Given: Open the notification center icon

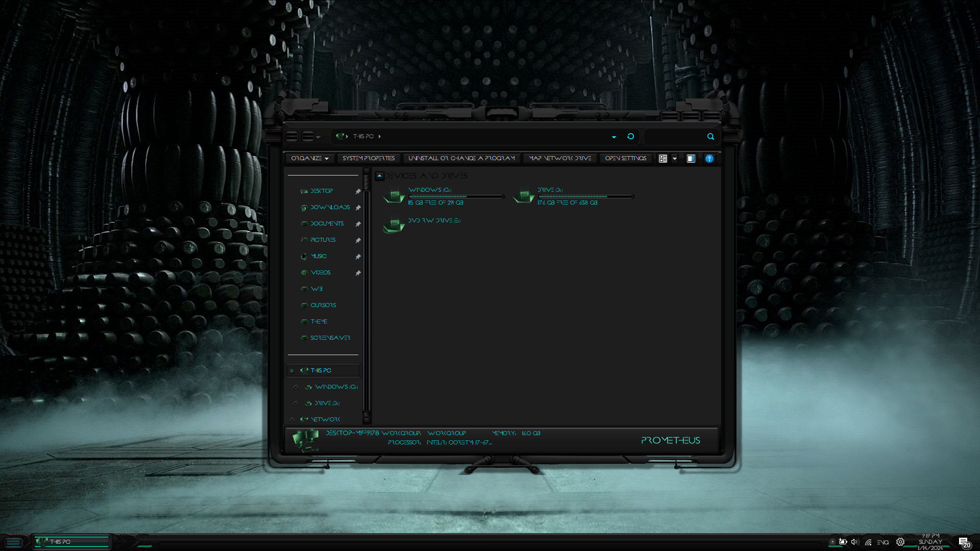Looking at the screenshot, I should coord(963,542).
